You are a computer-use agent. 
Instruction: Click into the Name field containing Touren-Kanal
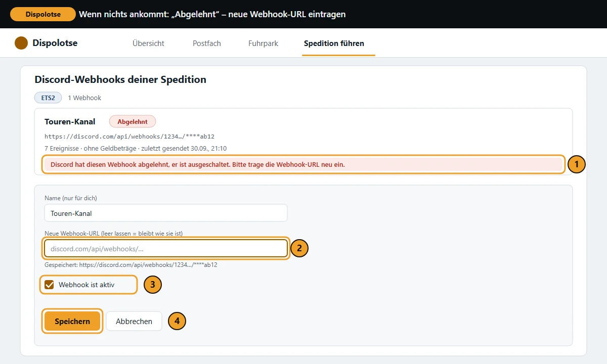(x=166, y=213)
